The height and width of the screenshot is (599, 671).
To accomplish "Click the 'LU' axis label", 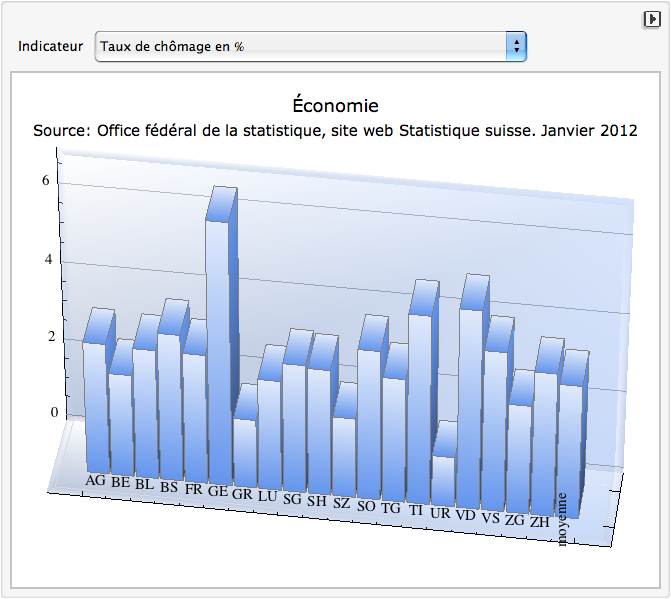I will point(267,496).
